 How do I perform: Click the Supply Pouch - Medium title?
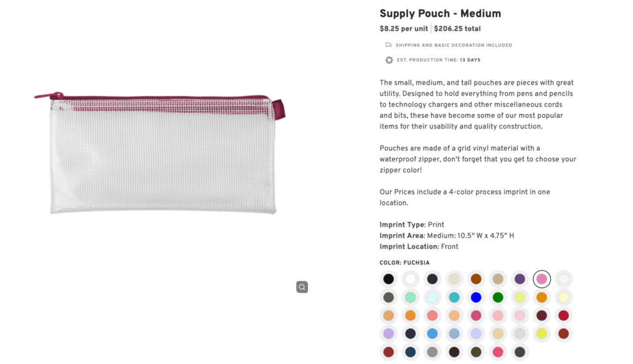pyautogui.click(x=440, y=13)
